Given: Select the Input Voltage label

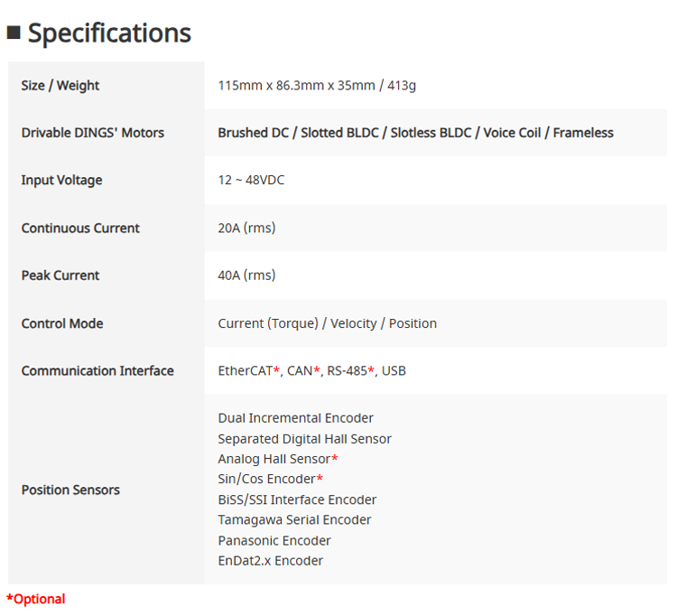Looking at the screenshot, I should pos(61,180).
